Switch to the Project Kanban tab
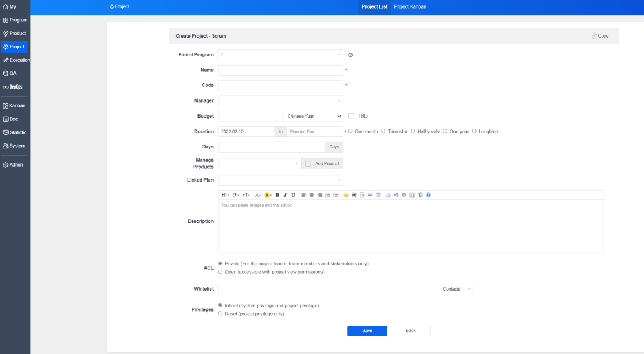 pyautogui.click(x=410, y=7)
